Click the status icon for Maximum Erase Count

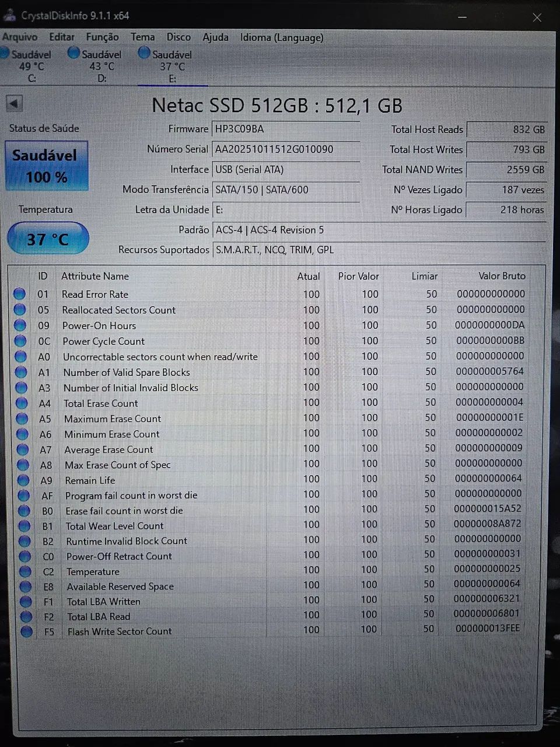(22, 418)
